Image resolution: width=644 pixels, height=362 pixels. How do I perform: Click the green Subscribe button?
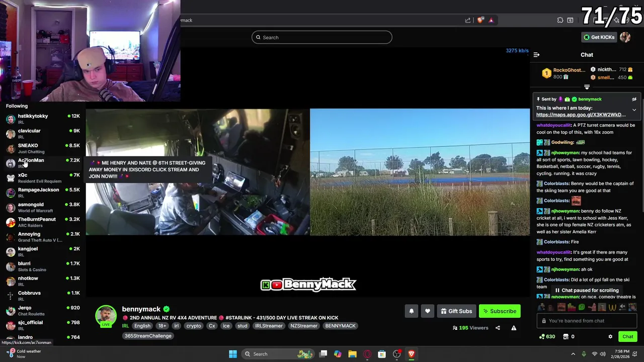500,311
